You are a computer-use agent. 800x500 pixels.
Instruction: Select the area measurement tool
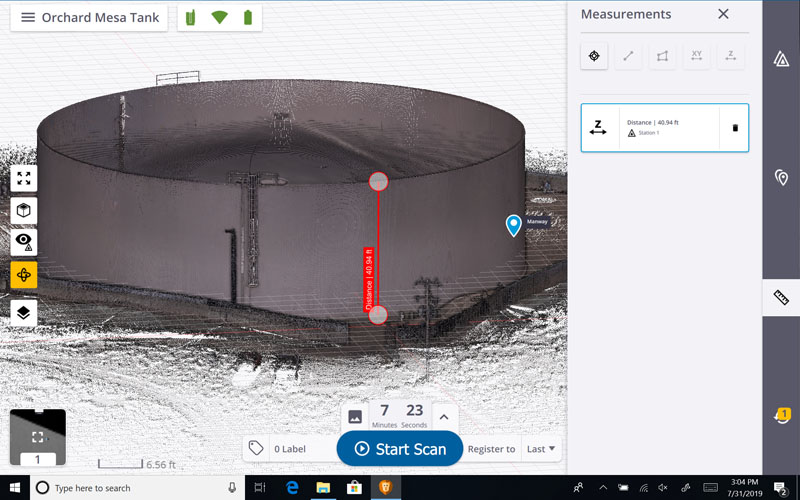[662, 56]
